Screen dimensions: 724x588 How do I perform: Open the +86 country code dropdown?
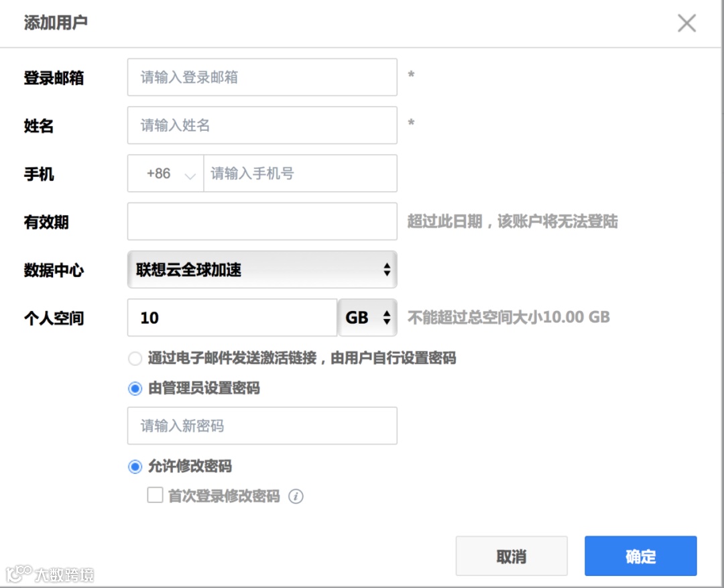(166, 173)
